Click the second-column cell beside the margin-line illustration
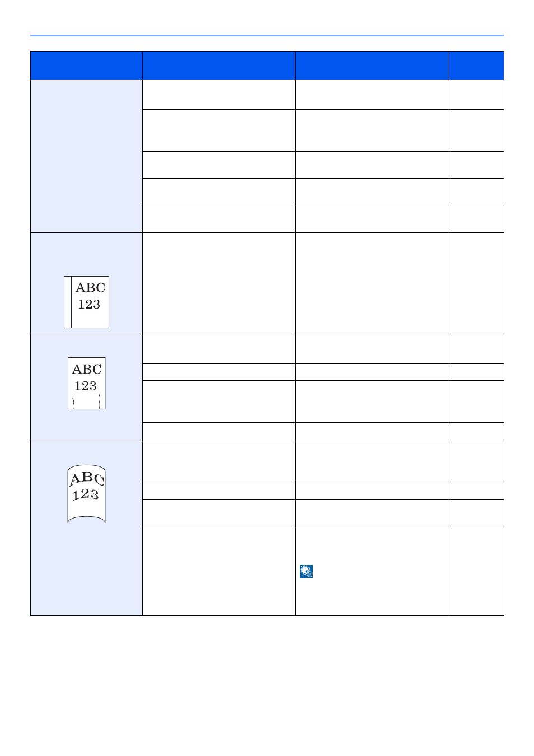This screenshot has width=534, height=756. [219, 283]
